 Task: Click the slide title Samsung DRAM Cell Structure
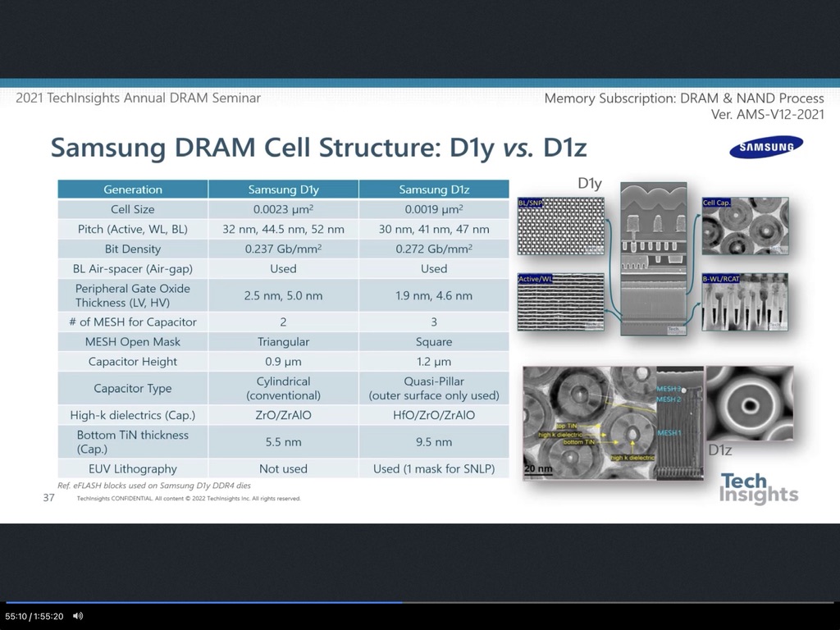click(318, 148)
